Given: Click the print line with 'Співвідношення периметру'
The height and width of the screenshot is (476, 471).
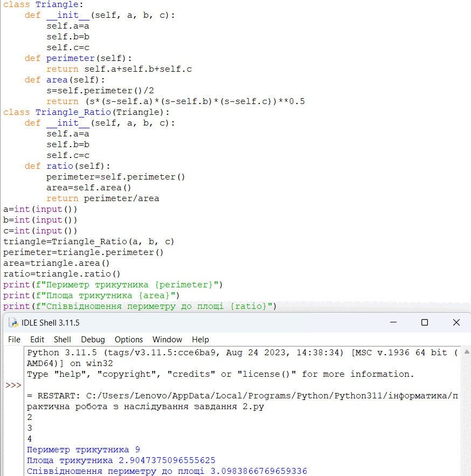Looking at the screenshot, I should click(x=140, y=306).
